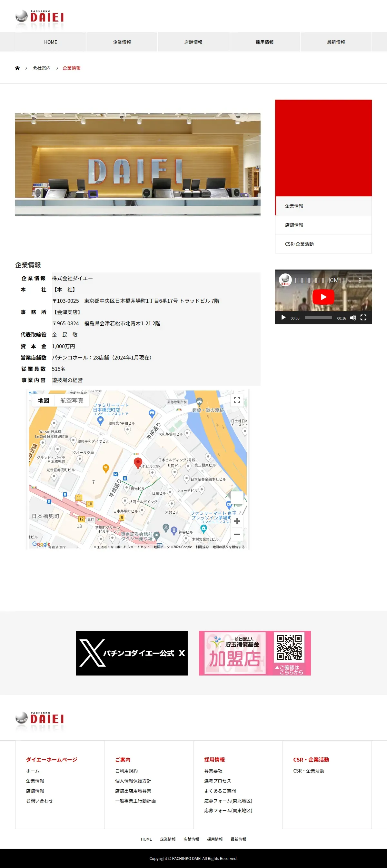Zoom out the map with minus button
This screenshot has width=387, height=868.
(237, 534)
